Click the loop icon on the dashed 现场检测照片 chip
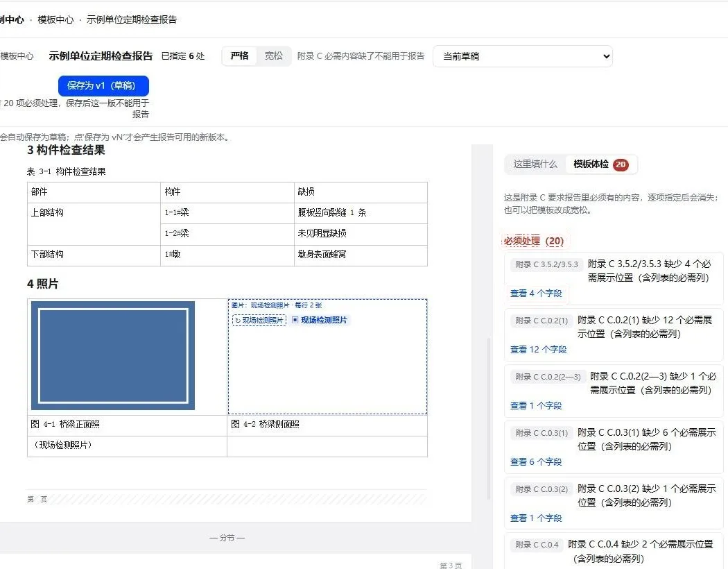Viewport: 728px width, 569px height. 238,320
